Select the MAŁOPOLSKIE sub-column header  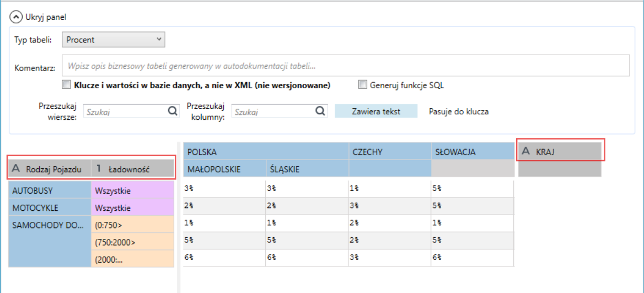tap(224, 169)
